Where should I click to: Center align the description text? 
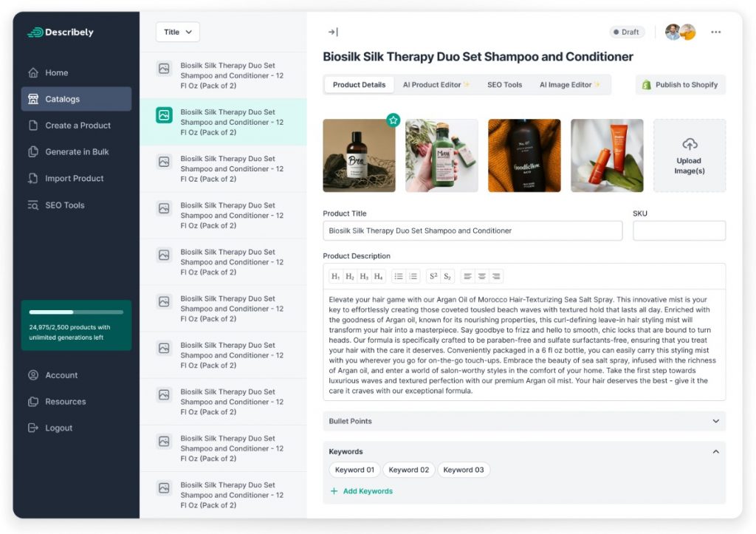coord(481,276)
